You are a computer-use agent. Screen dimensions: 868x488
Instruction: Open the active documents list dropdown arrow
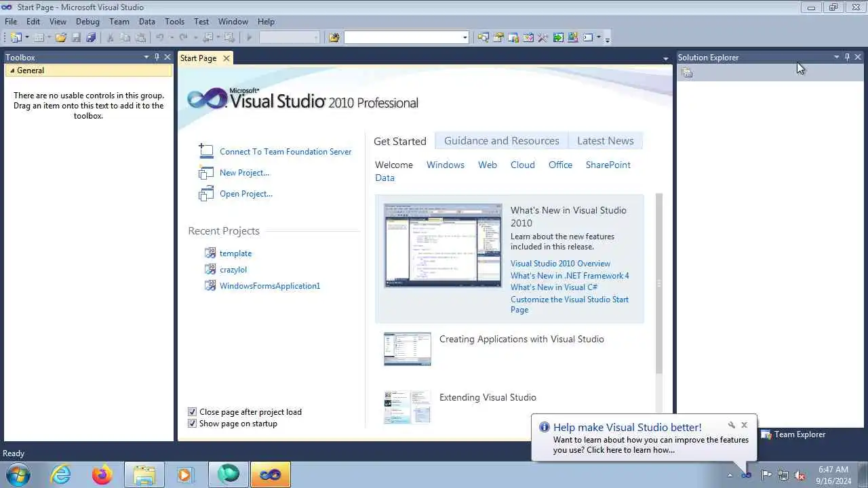665,59
